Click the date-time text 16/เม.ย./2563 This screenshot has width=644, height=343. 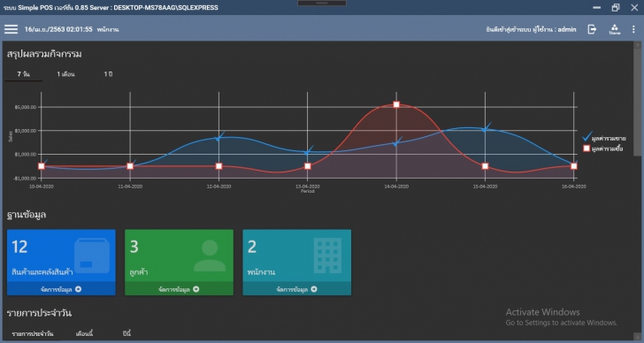58,29
